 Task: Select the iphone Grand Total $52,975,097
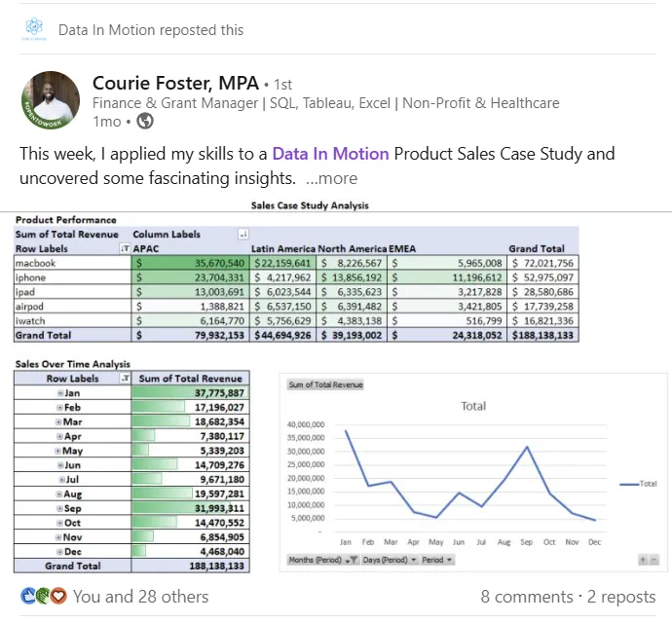tap(542, 277)
